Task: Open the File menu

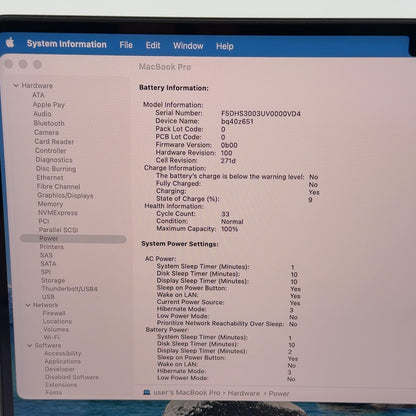Action: tap(126, 45)
